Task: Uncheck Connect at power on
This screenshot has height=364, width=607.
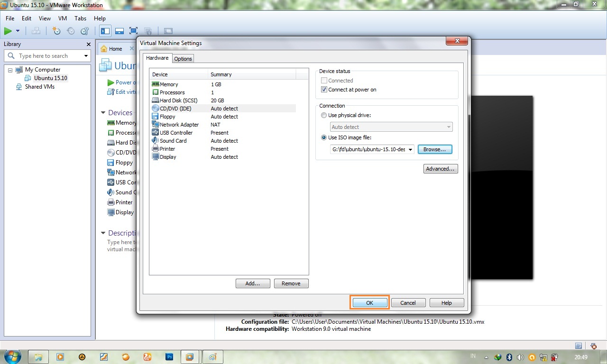Action: (324, 89)
